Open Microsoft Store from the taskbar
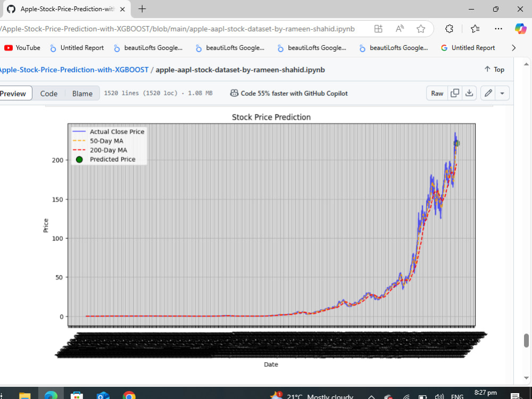This screenshot has width=532, height=399. [77, 395]
